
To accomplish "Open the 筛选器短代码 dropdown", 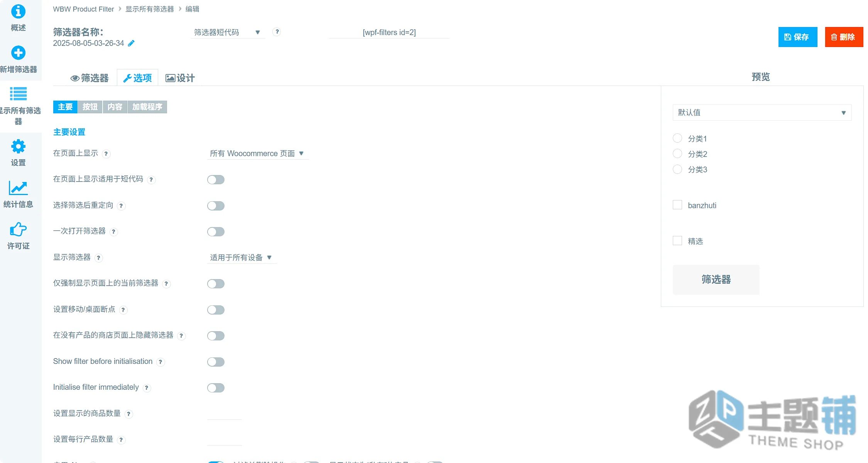I will coord(228,32).
